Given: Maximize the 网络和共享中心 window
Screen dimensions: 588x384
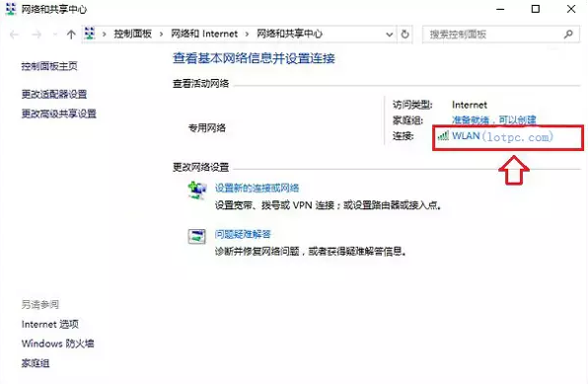Looking at the screenshot, I should tap(536, 9).
